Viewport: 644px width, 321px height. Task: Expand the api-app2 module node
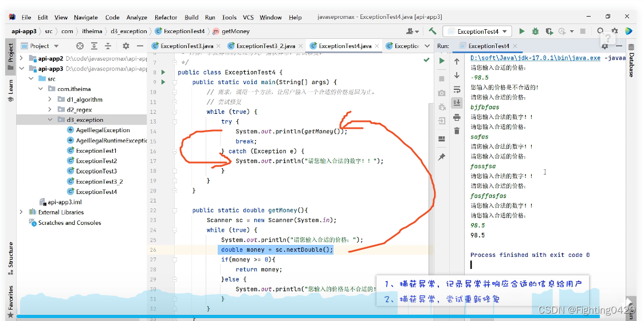[x=22, y=58]
